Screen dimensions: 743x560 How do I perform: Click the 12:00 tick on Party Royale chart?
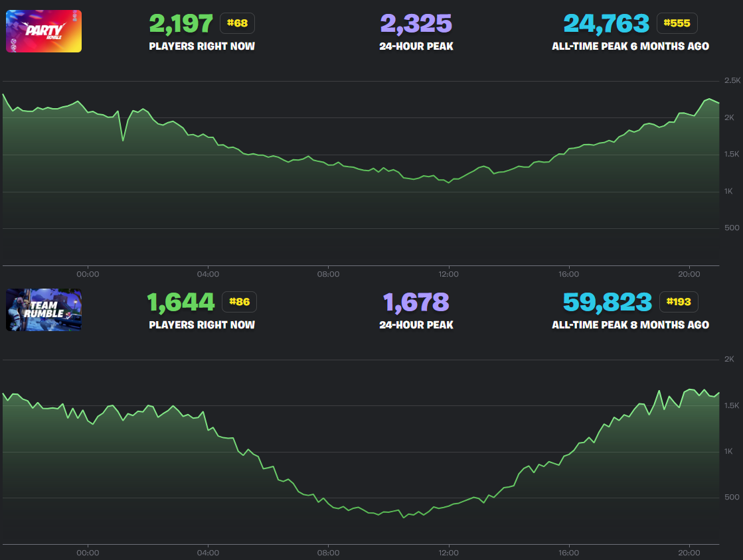pos(448,274)
